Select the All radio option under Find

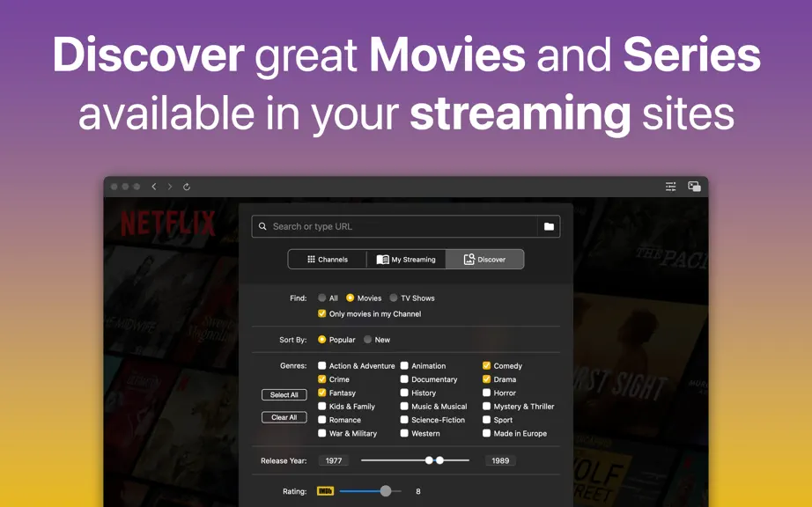coord(322,298)
